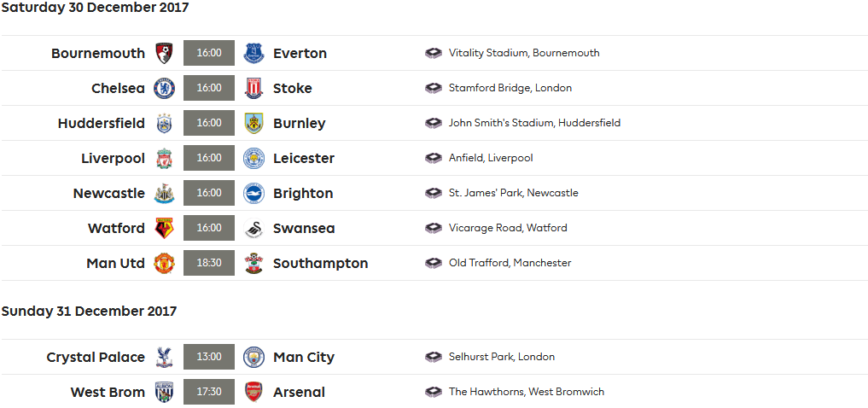Click the Man City club badge
This screenshot has width=868, height=408.
253,357
